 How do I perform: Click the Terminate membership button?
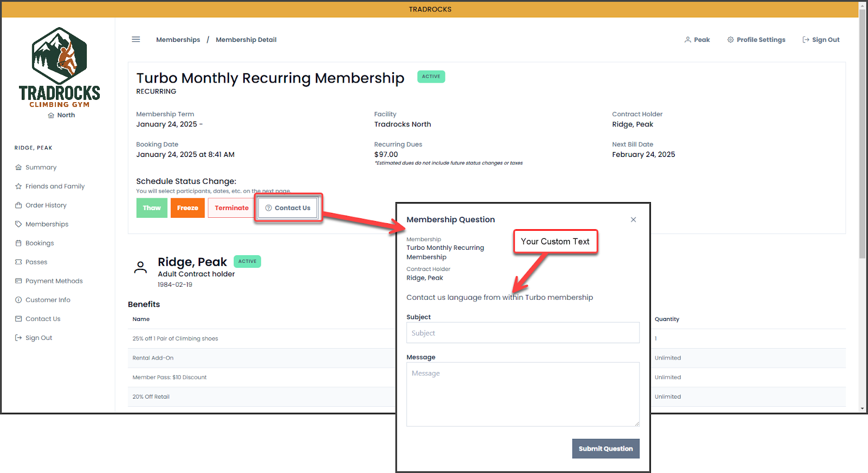pos(231,208)
